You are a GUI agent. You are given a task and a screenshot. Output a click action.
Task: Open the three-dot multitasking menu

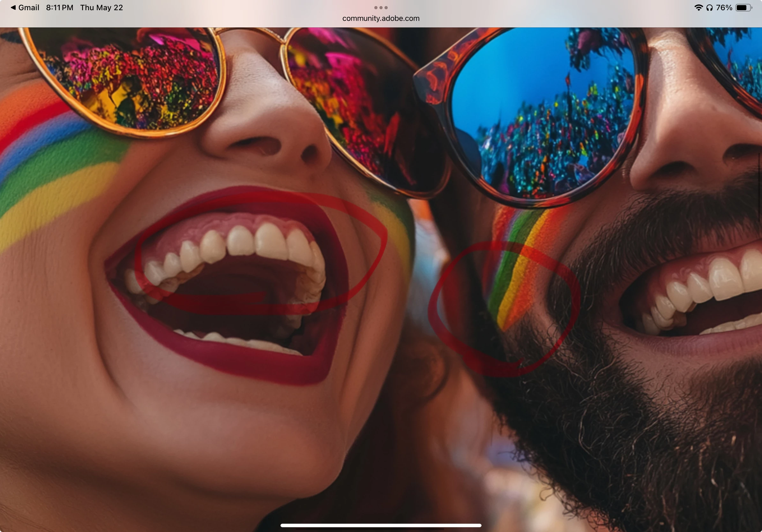pyautogui.click(x=381, y=7)
